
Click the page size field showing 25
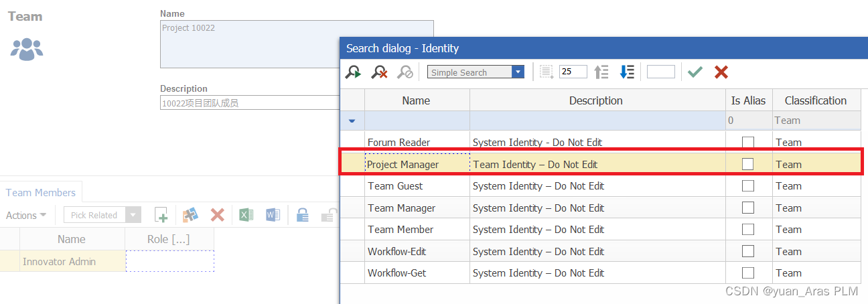[x=573, y=72]
